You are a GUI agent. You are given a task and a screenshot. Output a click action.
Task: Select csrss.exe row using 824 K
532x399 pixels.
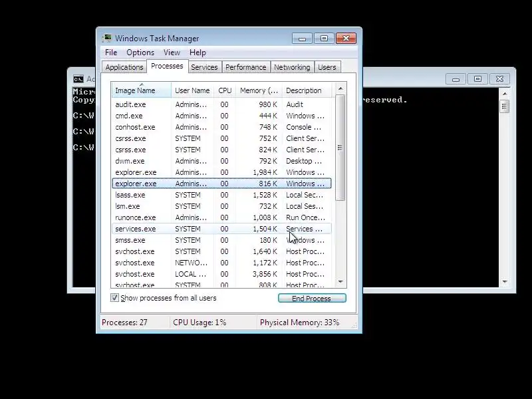pos(221,150)
